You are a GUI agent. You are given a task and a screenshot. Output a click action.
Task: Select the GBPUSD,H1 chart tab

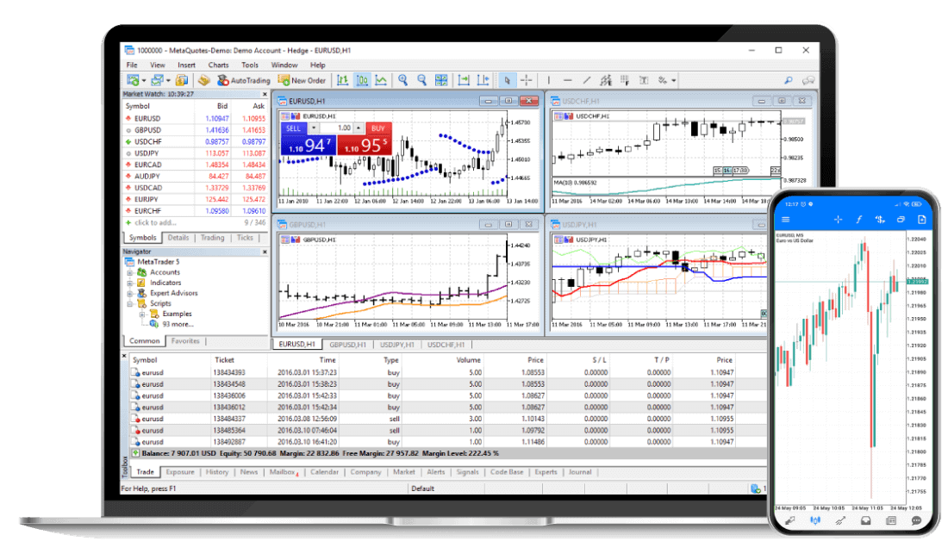pyautogui.click(x=347, y=345)
